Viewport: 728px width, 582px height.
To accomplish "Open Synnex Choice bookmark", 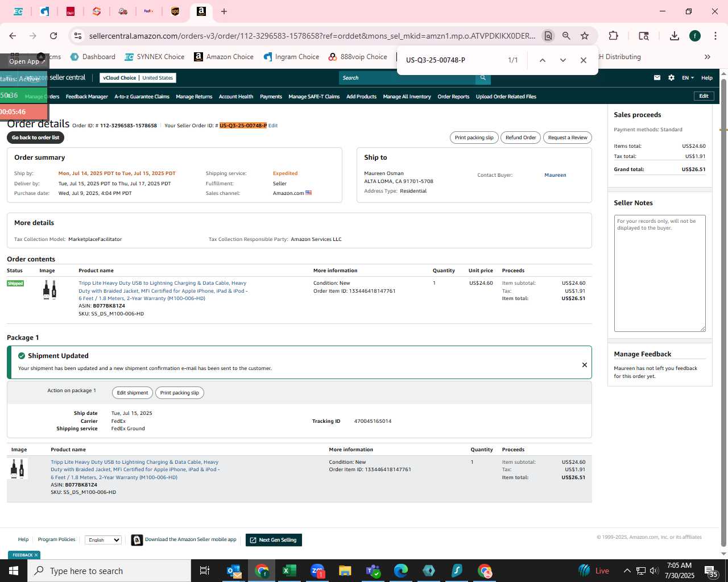I will (155, 57).
